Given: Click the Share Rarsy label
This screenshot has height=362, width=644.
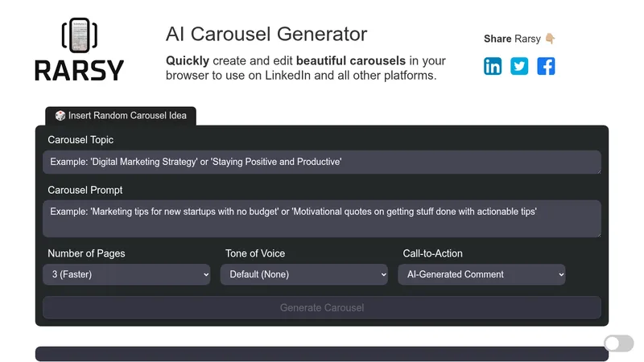Looking at the screenshot, I should coord(512,39).
